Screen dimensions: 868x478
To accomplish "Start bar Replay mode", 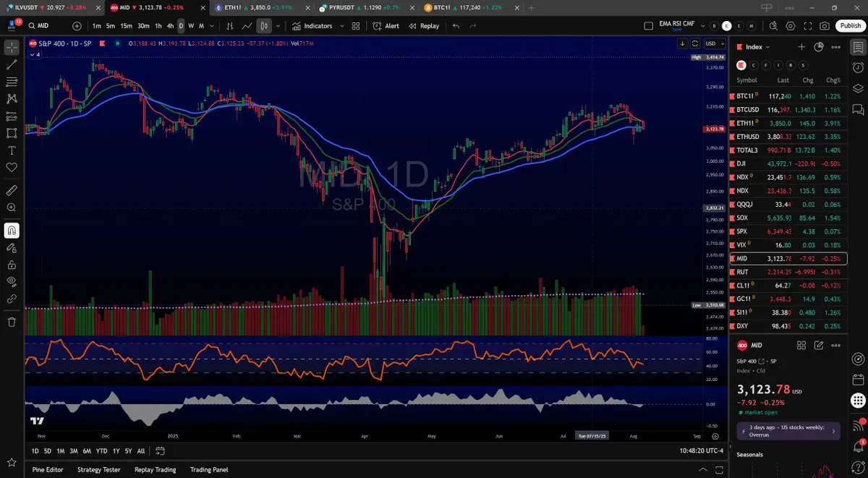I will 424,25.
